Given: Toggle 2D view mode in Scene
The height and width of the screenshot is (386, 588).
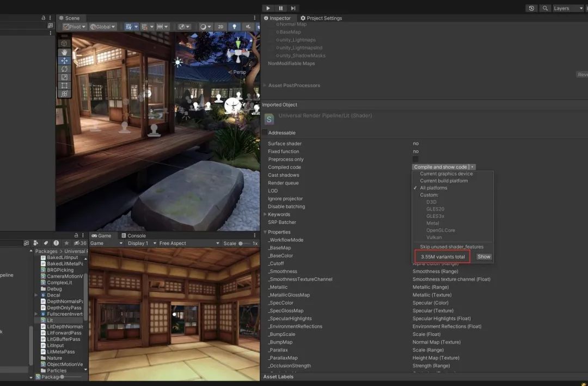Looking at the screenshot, I should pos(220,27).
